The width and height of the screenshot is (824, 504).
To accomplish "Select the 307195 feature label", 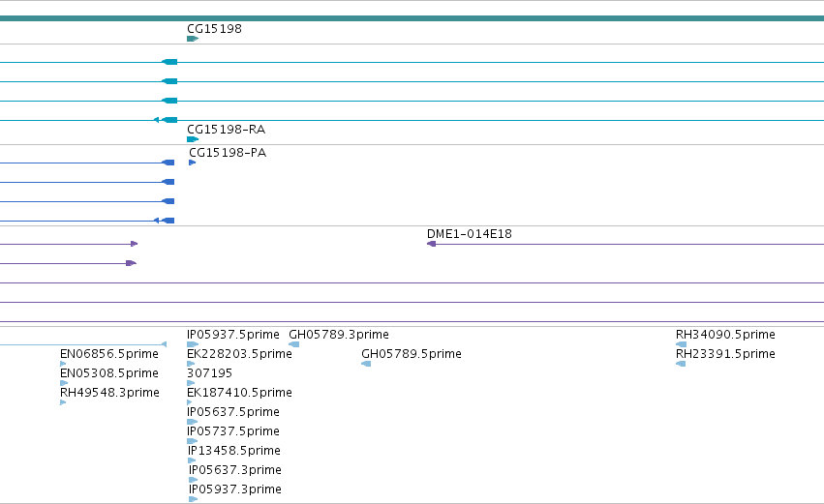I will click(210, 373).
